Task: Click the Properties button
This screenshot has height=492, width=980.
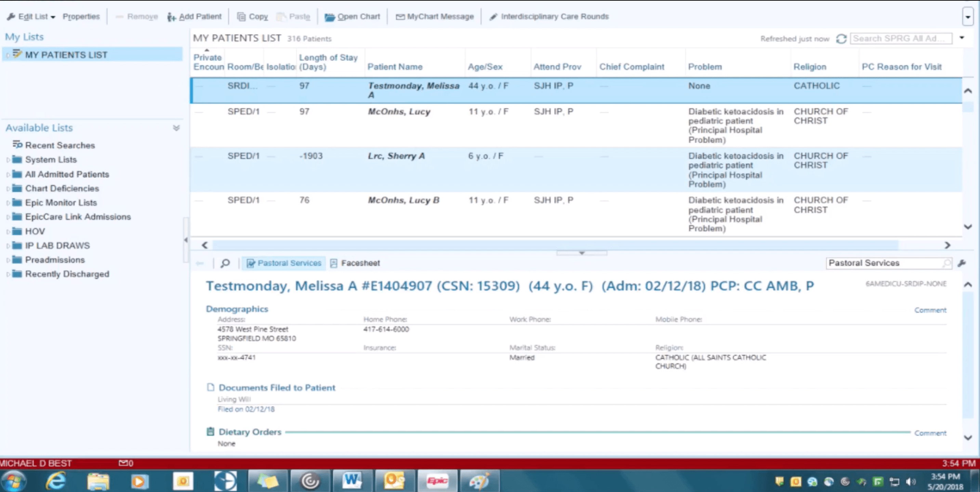Action: (x=81, y=16)
